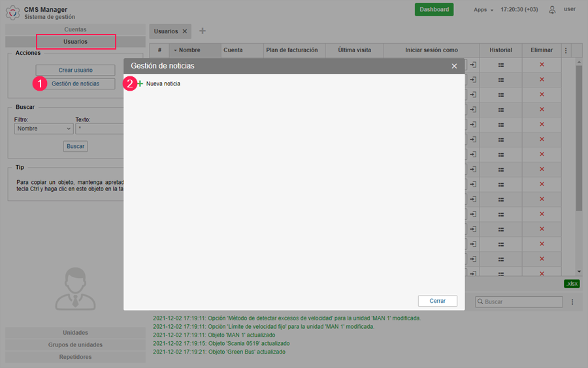
Task: Click the Crear usuario button
Action: [75, 70]
